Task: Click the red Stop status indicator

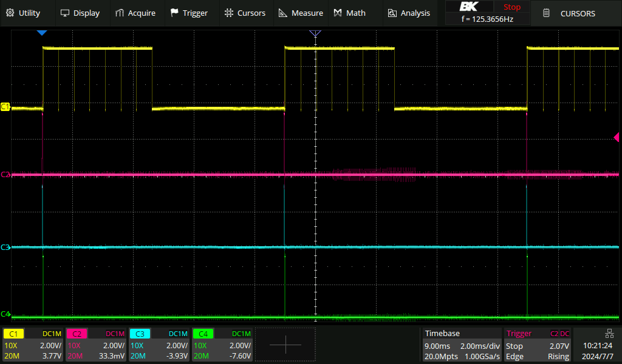Action: pyautogui.click(x=511, y=7)
